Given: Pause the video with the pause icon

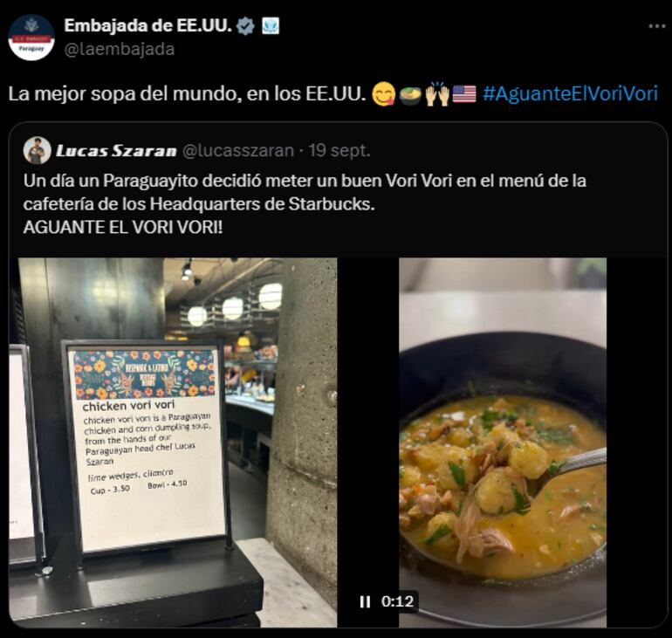Looking at the screenshot, I should click(365, 601).
